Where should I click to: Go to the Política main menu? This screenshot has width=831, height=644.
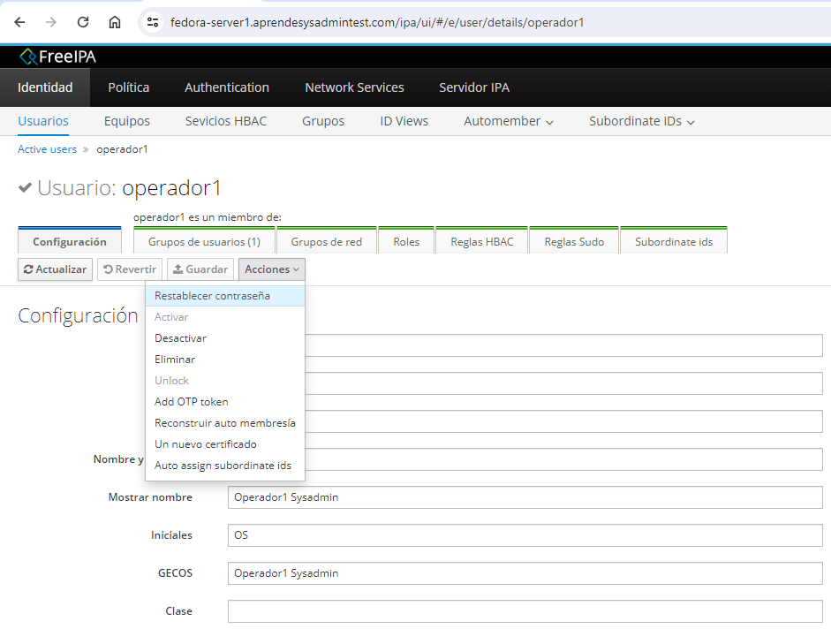128,87
